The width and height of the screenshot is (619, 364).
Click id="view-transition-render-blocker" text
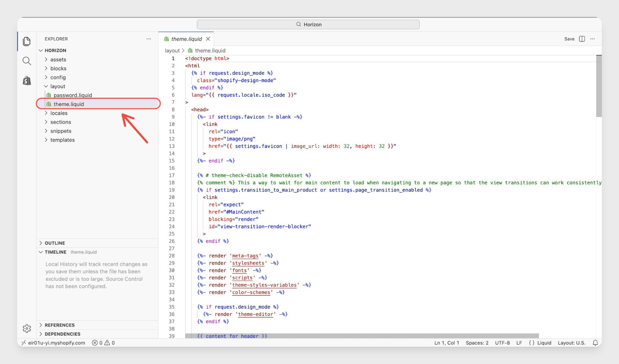(x=260, y=227)
